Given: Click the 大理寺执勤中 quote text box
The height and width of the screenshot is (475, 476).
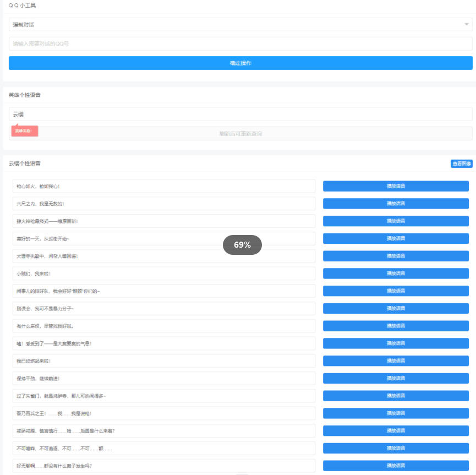Looking at the screenshot, I should [163, 256].
